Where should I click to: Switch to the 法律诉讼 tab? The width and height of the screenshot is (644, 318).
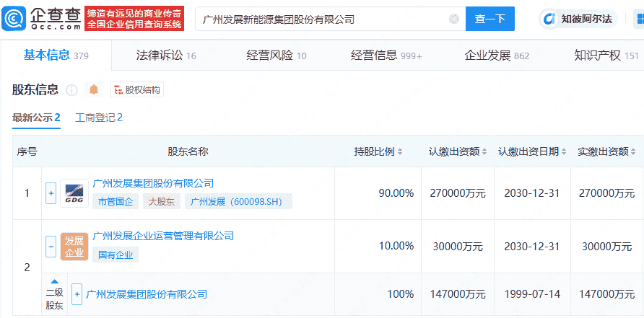(x=166, y=56)
